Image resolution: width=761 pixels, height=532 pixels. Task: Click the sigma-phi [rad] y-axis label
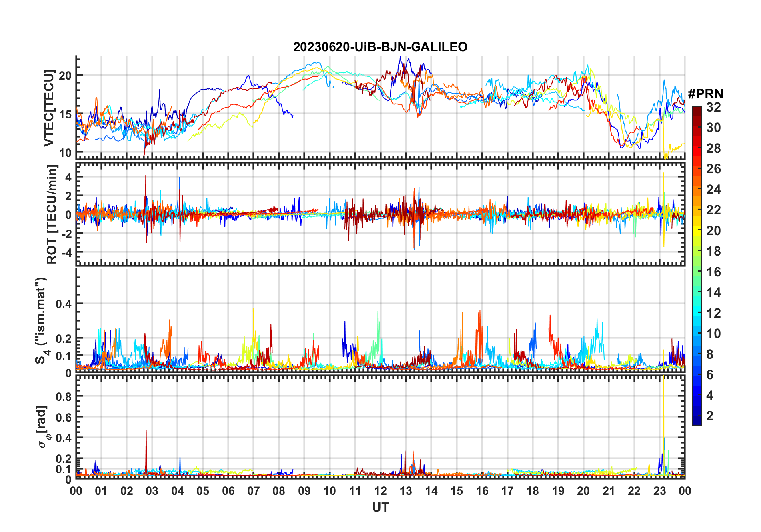tap(44, 427)
